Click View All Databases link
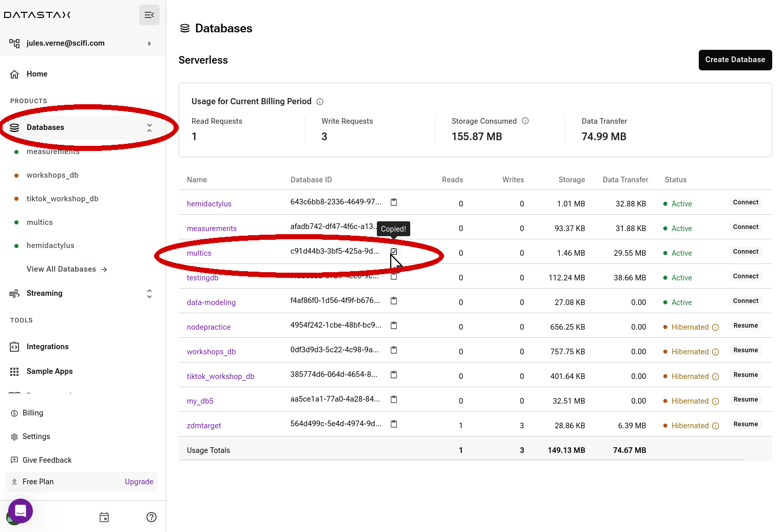783x532 pixels. [x=67, y=269]
